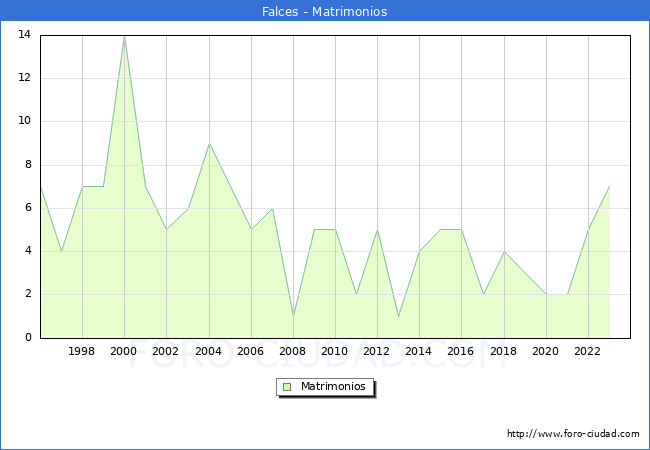Select the 2008 x-axis label

coord(293,351)
